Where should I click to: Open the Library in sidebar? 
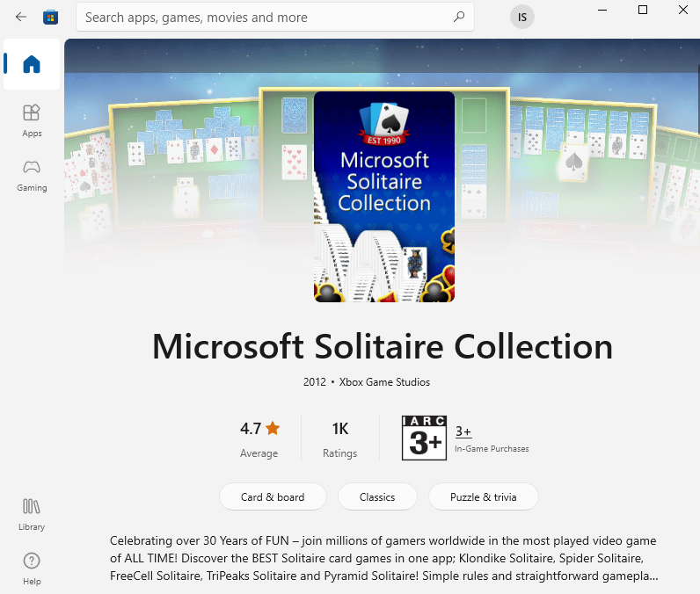click(x=32, y=513)
